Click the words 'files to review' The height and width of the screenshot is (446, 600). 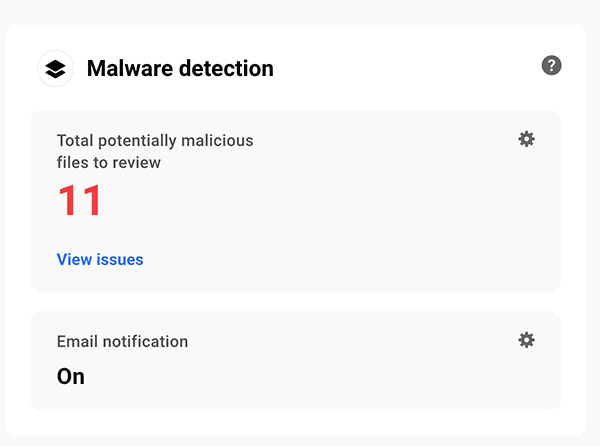coord(109,162)
